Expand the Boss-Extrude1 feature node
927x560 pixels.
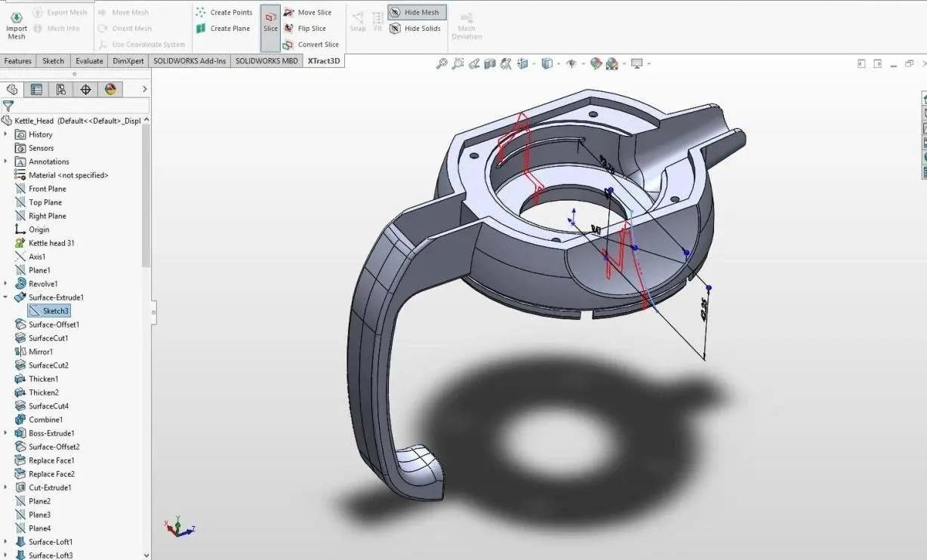6,433
